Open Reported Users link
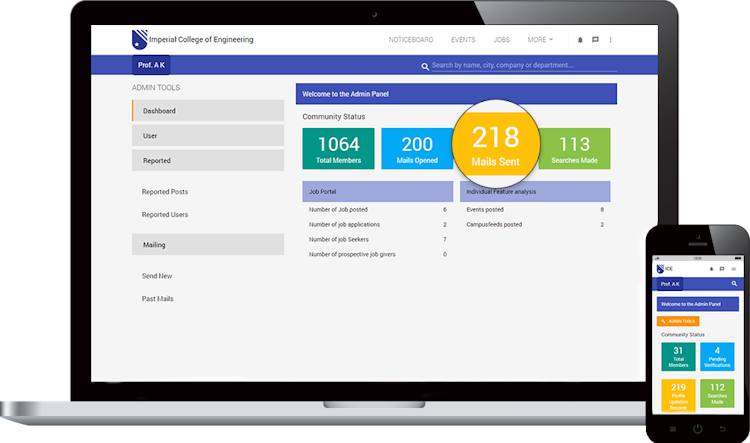The image size is (750, 443). (165, 215)
